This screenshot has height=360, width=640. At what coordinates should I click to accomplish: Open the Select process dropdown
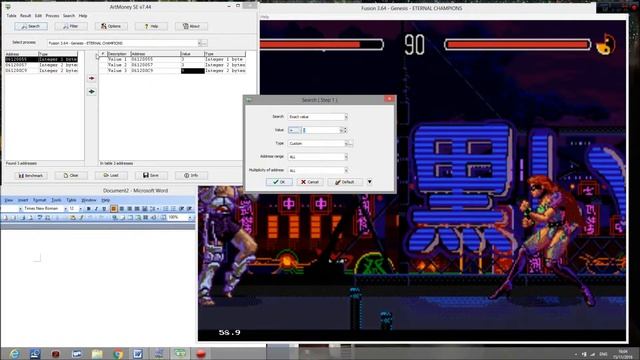point(199,43)
